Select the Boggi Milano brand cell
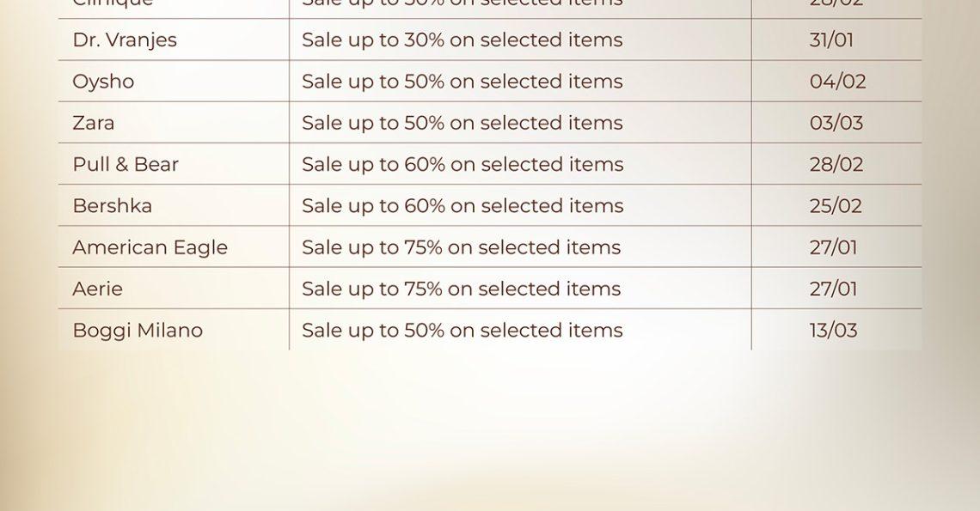 click(x=138, y=331)
